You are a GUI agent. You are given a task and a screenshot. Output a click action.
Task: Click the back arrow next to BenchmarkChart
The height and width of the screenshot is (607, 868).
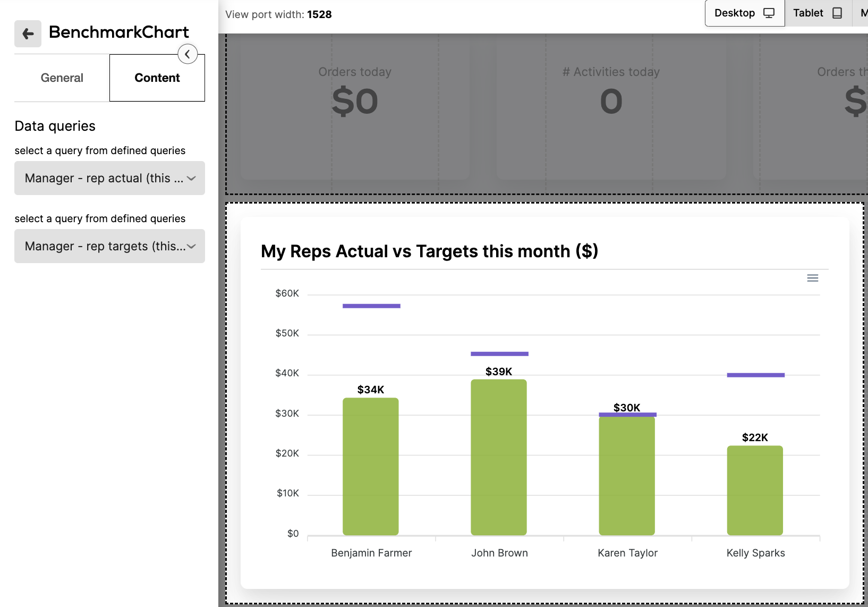[x=28, y=34]
